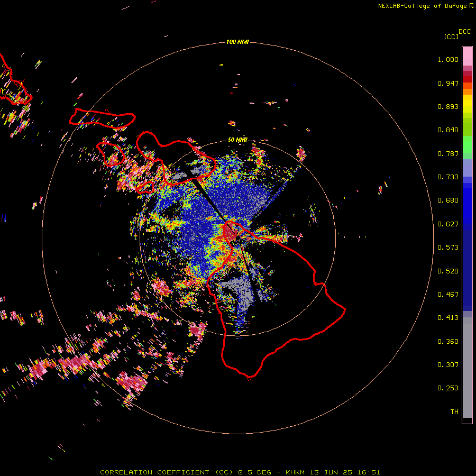The height and width of the screenshot is (476, 476).
Task: Click the 100 NMI range ring label
Action: [x=237, y=42]
